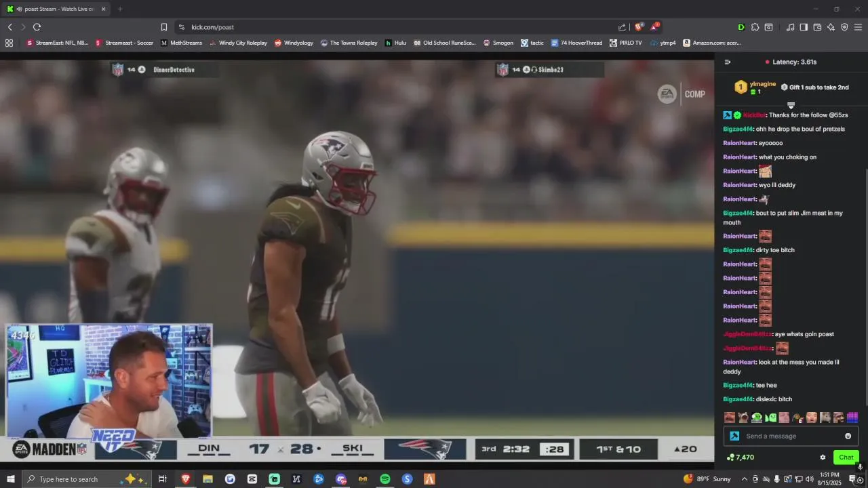
Task: Select the purple grid quick emote
Action: (x=852, y=418)
